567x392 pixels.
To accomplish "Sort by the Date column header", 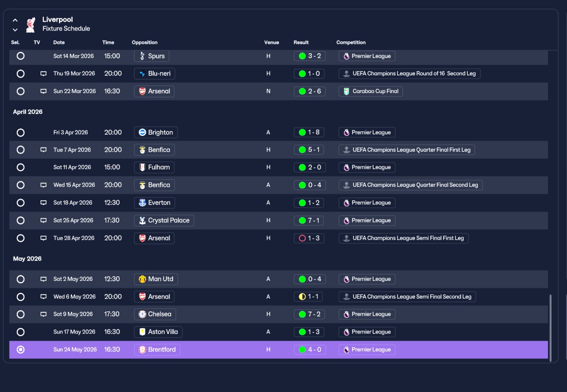I will pos(59,43).
